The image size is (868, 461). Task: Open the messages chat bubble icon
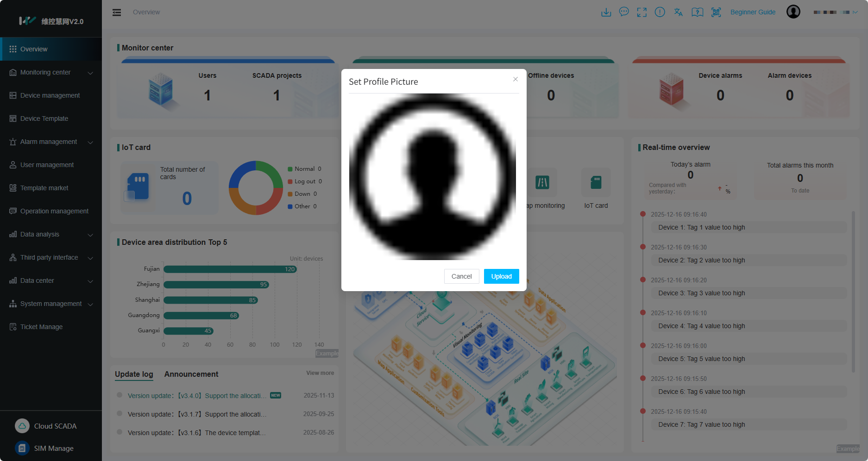624,12
